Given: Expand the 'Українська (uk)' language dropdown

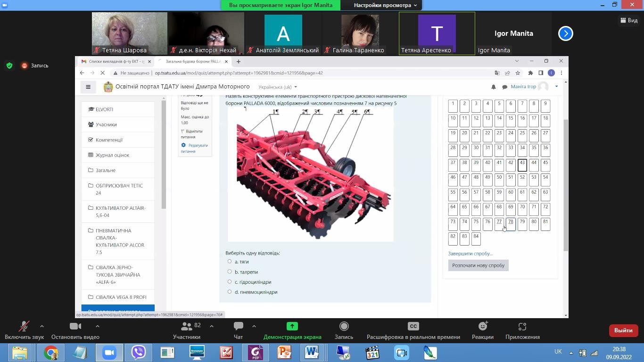Looking at the screenshot, I should pyautogui.click(x=278, y=87).
